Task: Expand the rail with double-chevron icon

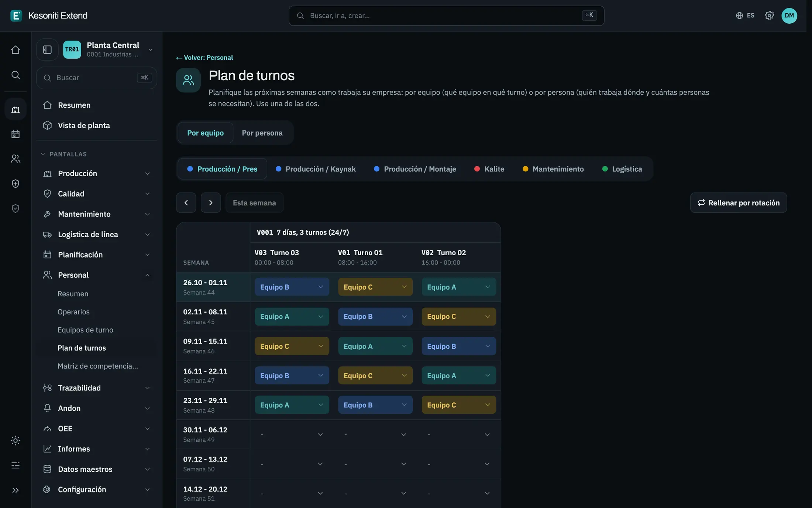Action: coord(16,490)
